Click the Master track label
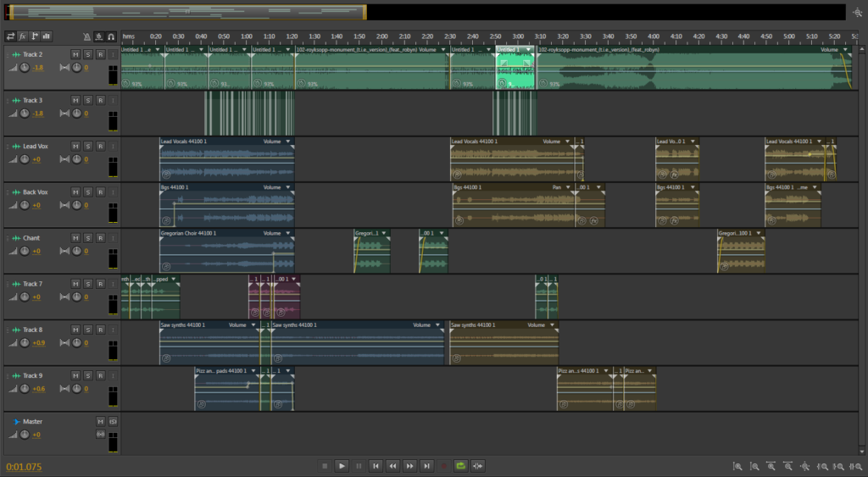 coord(32,421)
